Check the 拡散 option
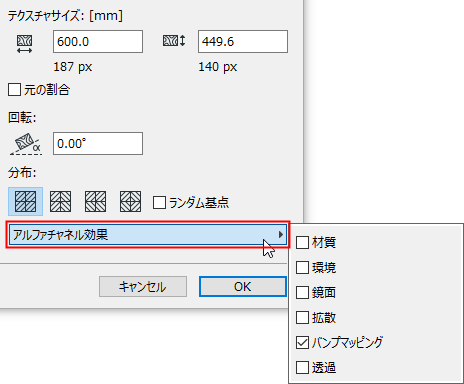Screen dimensions: 464x384 tap(302, 318)
